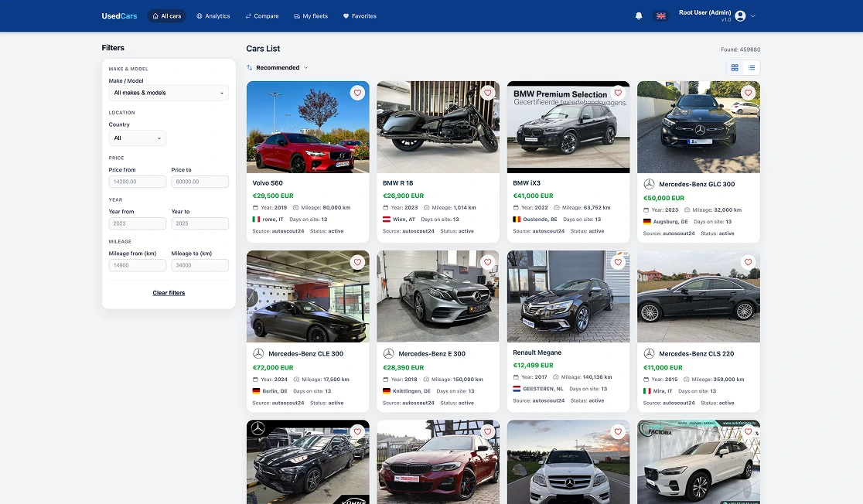The height and width of the screenshot is (504, 863).
Task: Click the Price from input field
Action: (137, 182)
